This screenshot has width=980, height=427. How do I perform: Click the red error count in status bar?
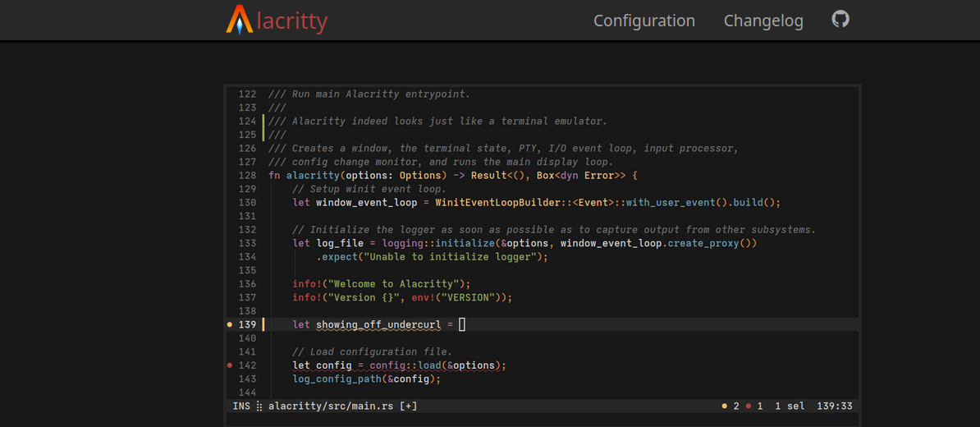754,406
